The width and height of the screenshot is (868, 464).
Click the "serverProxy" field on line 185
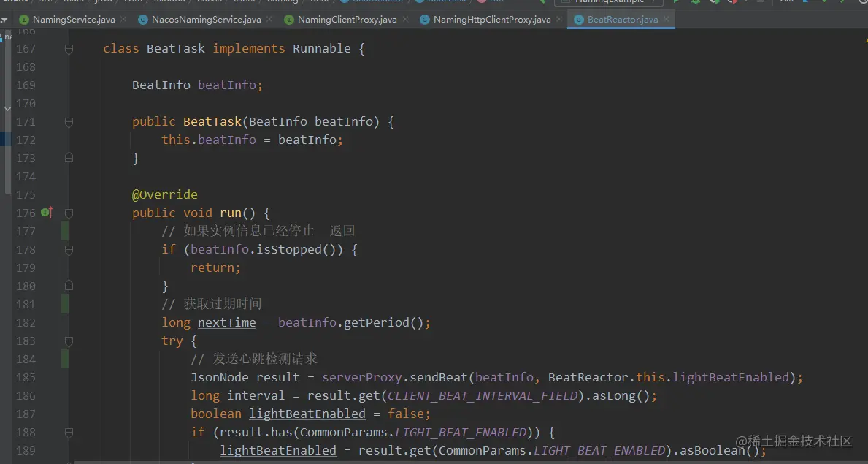tap(362, 378)
